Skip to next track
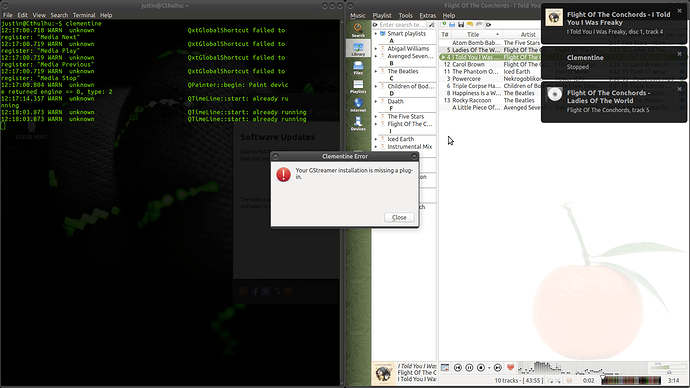Viewport: 690px width, 388px height. pyautogui.click(x=498, y=367)
